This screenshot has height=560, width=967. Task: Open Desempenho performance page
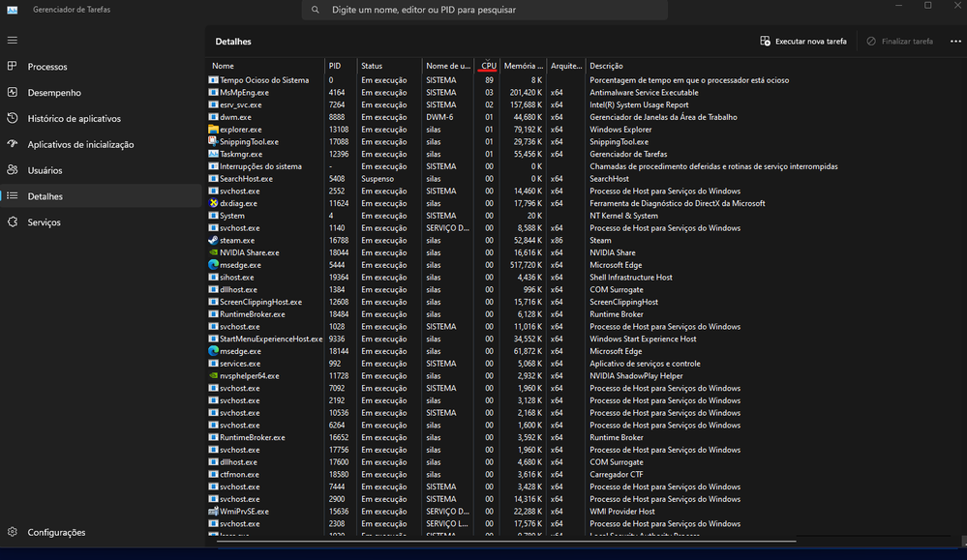(54, 93)
